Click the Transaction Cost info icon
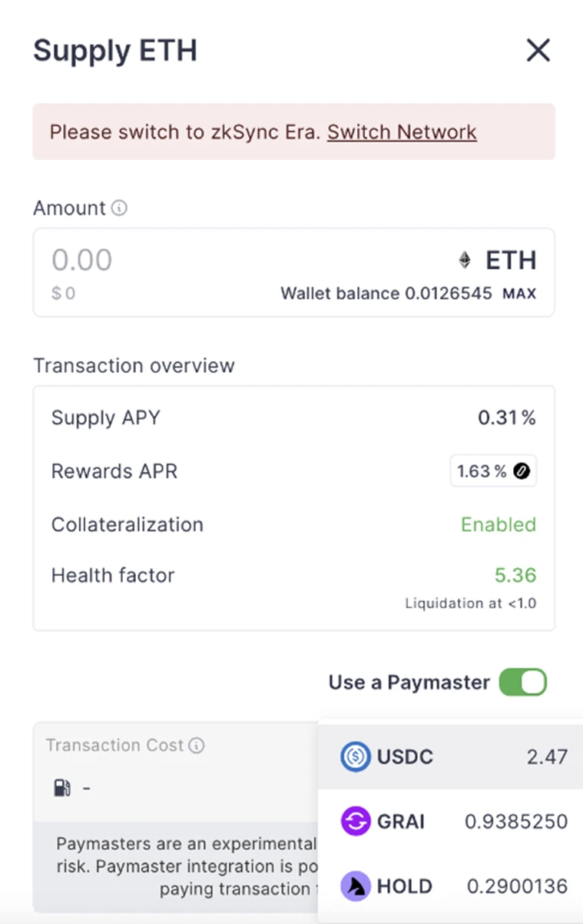The image size is (583, 924). coord(197,746)
